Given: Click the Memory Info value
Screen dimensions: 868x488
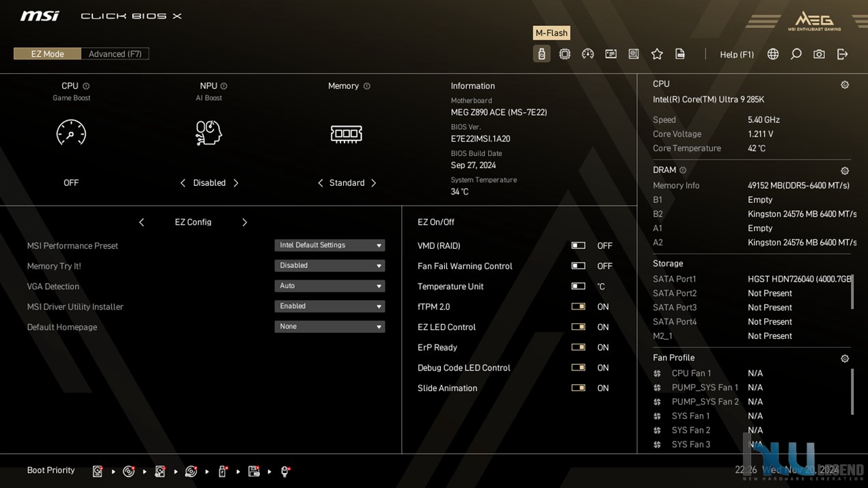Looking at the screenshot, I should coord(798,185).
